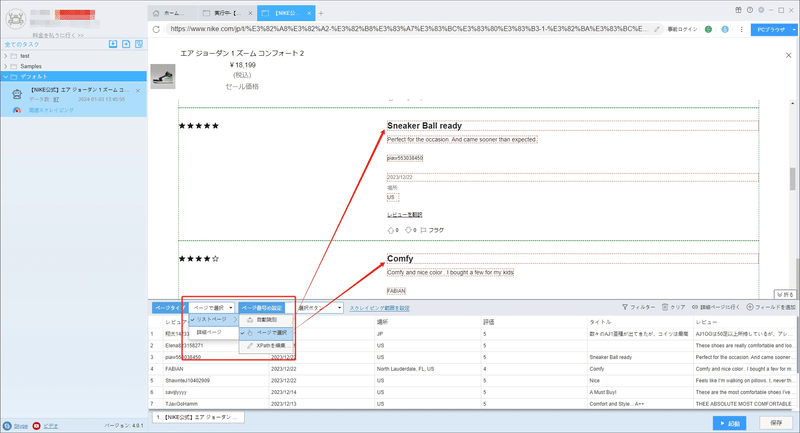Click the red ビデオ video icon in the status bar
Image resolution: width=800 pixels, height=433 pixels.
36,426
